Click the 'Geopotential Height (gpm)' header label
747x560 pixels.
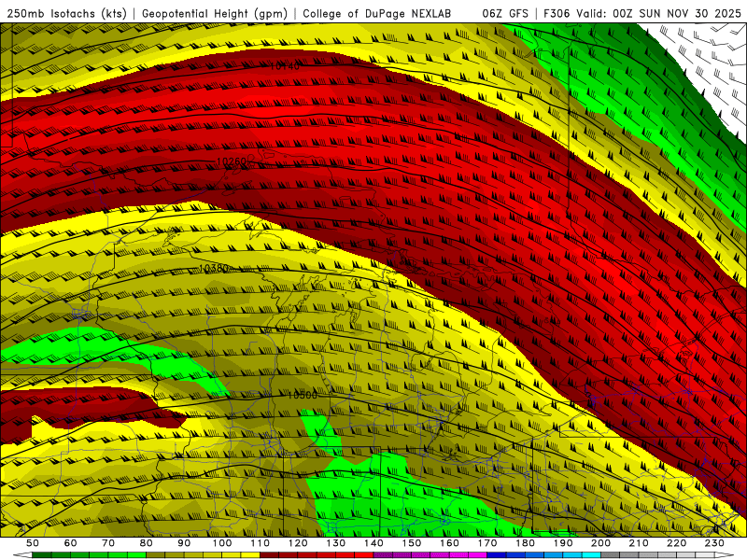[x=215, y=14]
